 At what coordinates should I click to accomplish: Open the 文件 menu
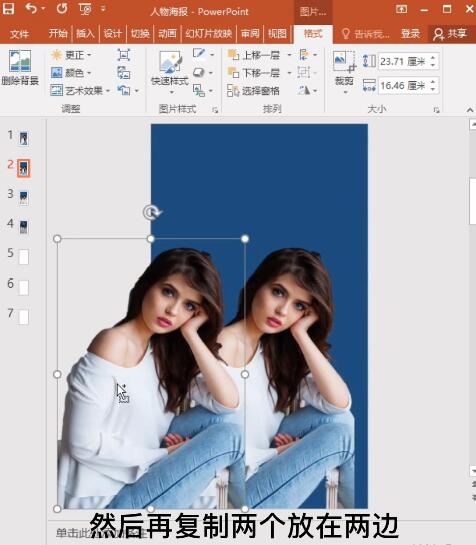point(19,34)
